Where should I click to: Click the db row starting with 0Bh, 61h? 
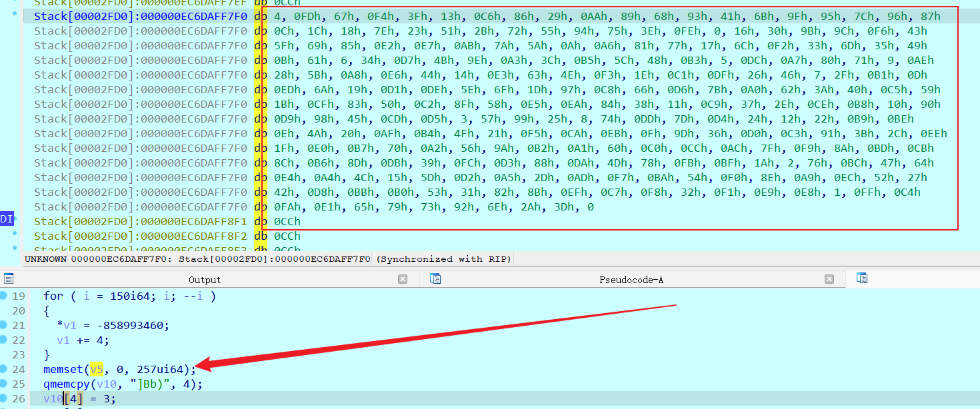(594, 60)
